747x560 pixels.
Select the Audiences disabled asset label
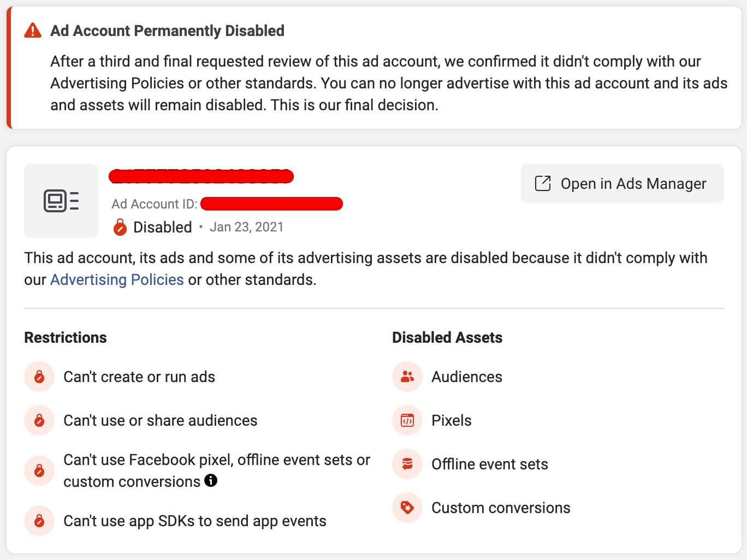pyautogui.click(x=466, y=377)
